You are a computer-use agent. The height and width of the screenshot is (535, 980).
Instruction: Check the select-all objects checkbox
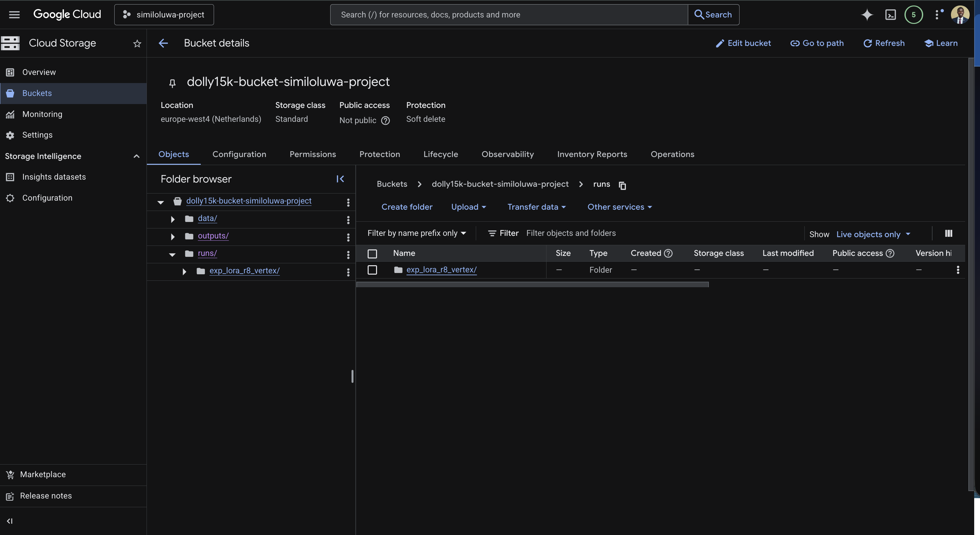click(x=372, y=254)
